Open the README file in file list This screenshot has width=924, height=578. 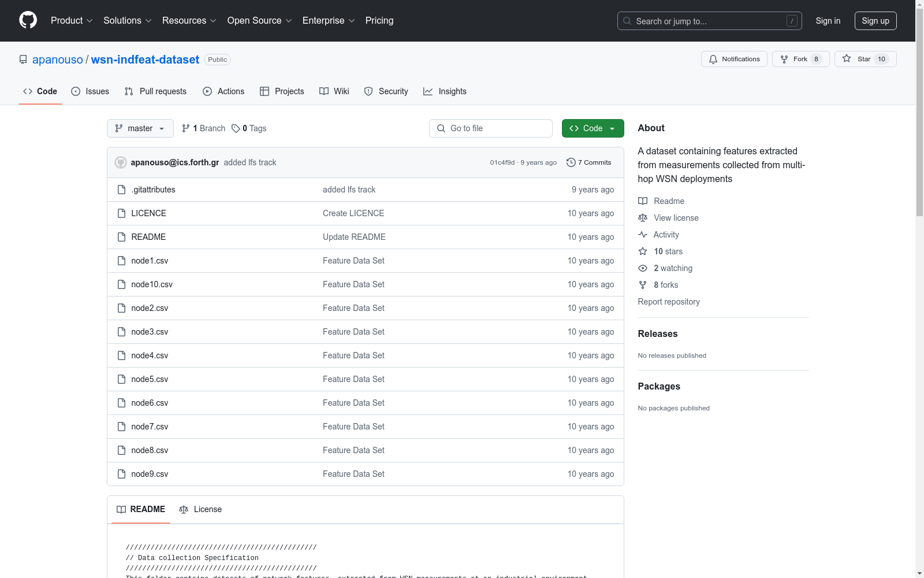(148, 237)
